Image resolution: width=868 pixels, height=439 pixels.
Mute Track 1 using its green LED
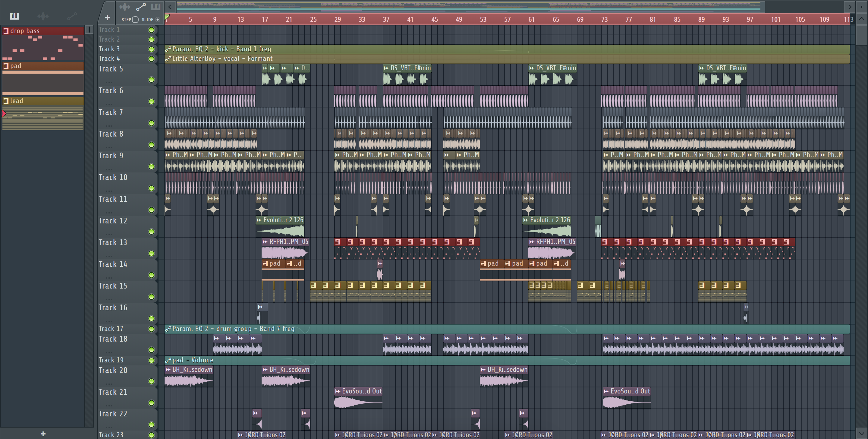pyautogui.click(x=152, y=30)
